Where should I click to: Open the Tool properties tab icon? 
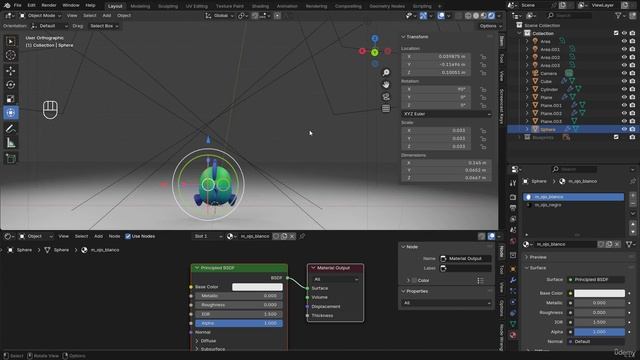coord(513,184)
